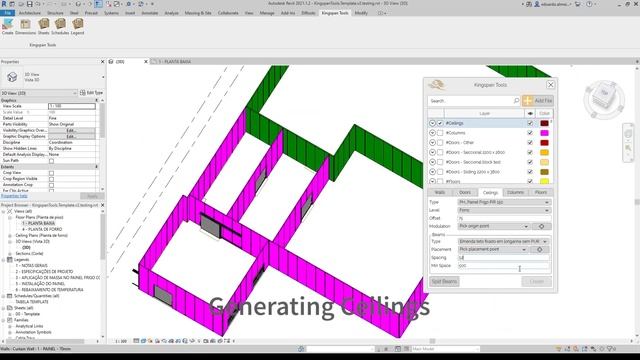Click the Revit application logo icon

[x=4, y=4]
